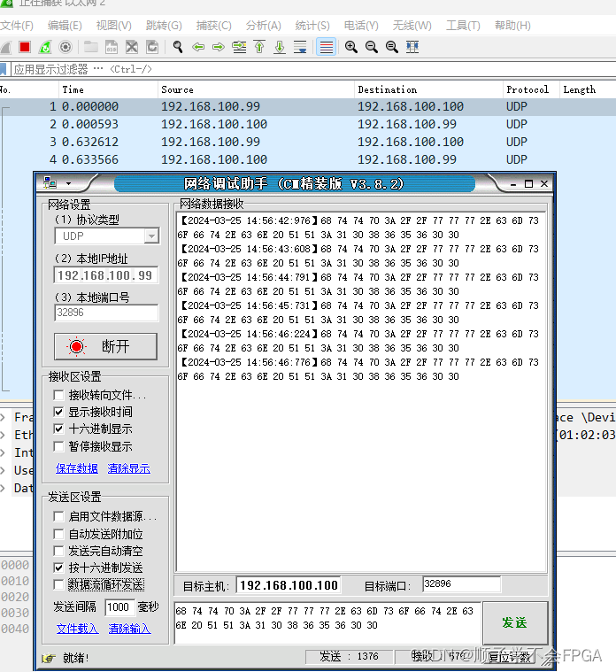Restart the current capture in Wireshark
The height and width of the screenshot is (672, 616).
pyautogui.click(x=45, y=47)
